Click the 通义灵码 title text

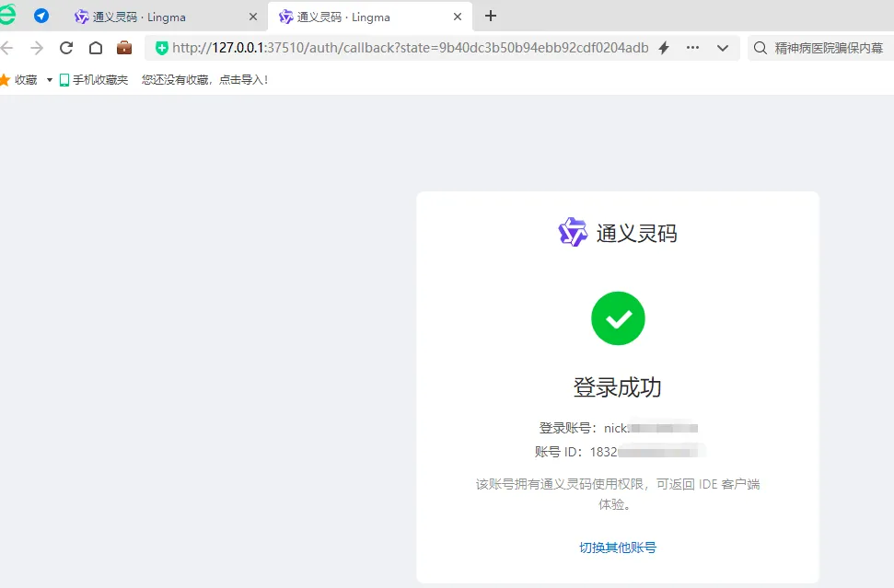click(x=637, y=234)
